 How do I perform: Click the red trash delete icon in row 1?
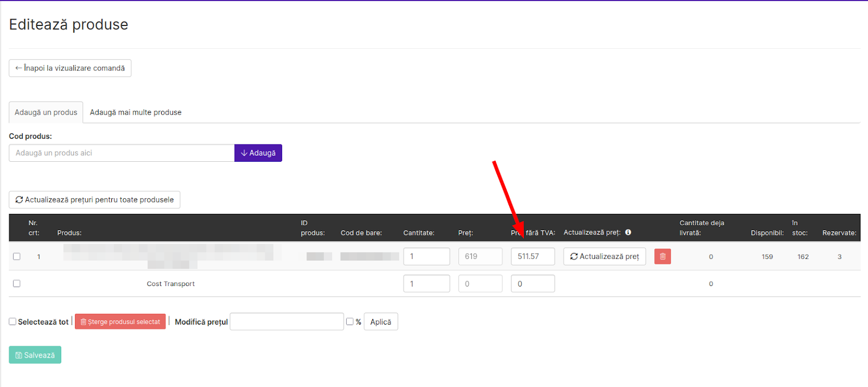(662, 256)
